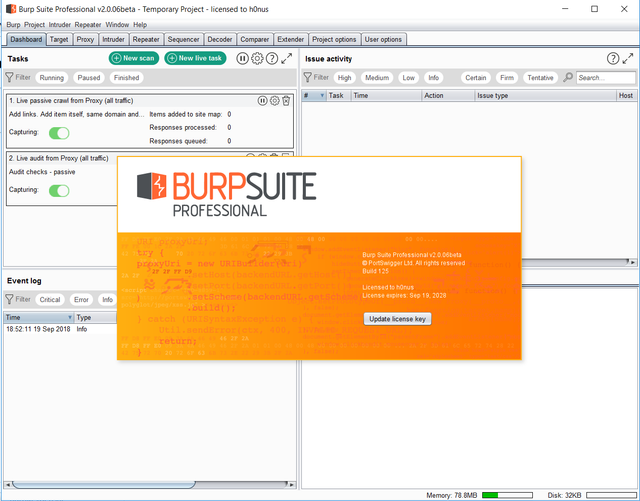Click the issue Search input field
The height and width of the screenshot is (501, 640).
click(x=606, y=78)
